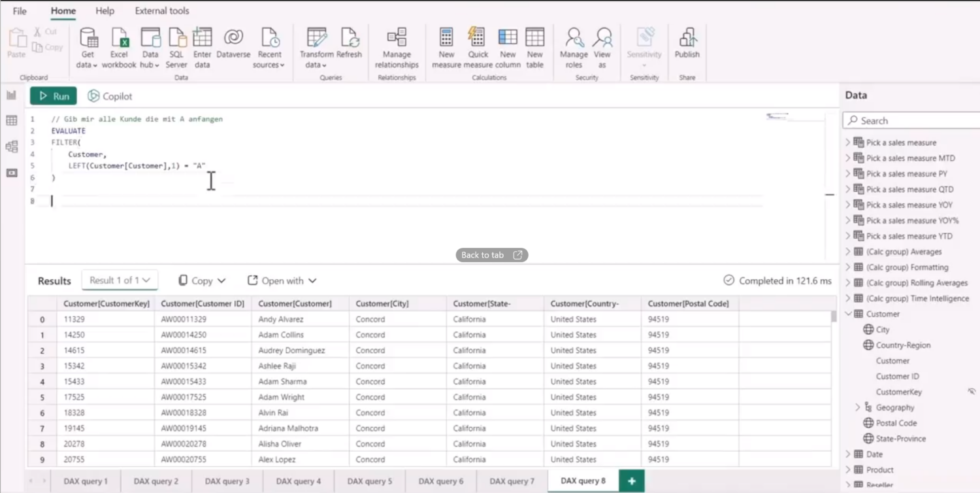Click the Back to tab button
Image resolution: width=980 pixels, height=493 pixels.
[x=491, y=254]
